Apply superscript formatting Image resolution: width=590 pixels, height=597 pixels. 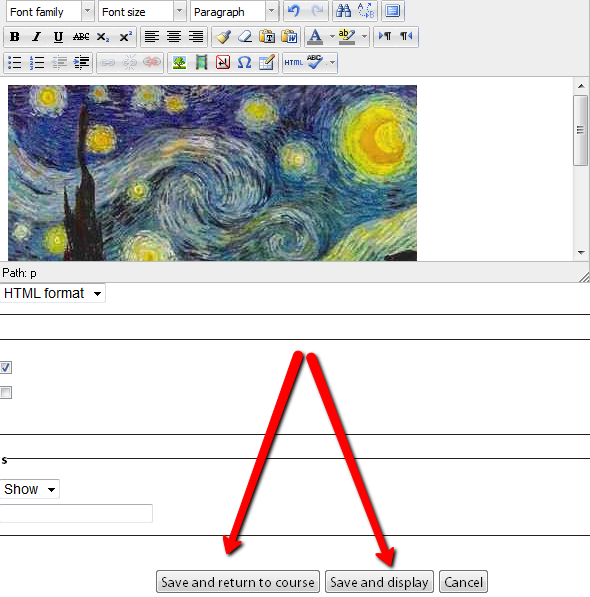point(125,37)
